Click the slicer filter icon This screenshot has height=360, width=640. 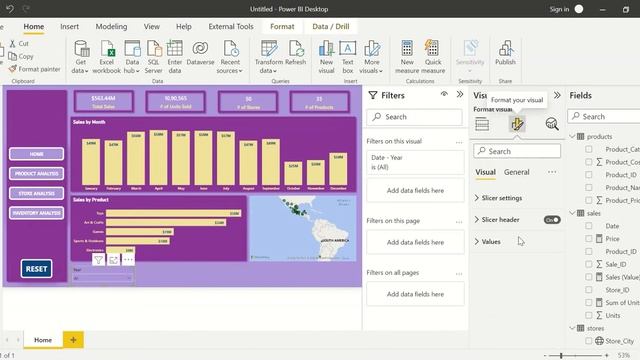98,260
